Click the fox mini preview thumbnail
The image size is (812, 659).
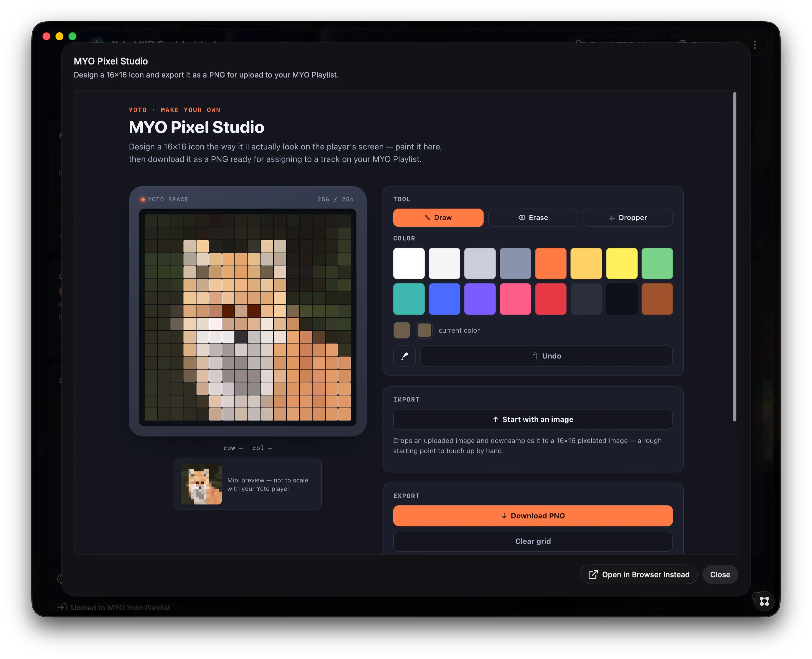[x=201, y=484]
